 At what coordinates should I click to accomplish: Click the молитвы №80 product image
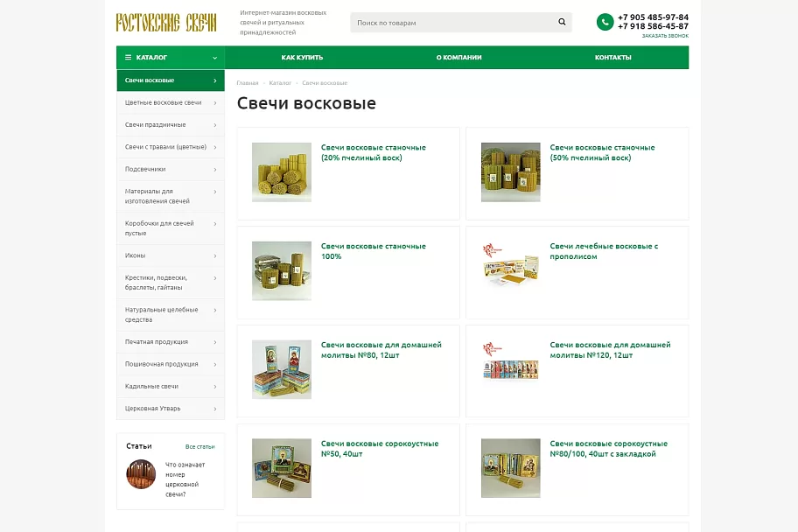coord(282,369)
